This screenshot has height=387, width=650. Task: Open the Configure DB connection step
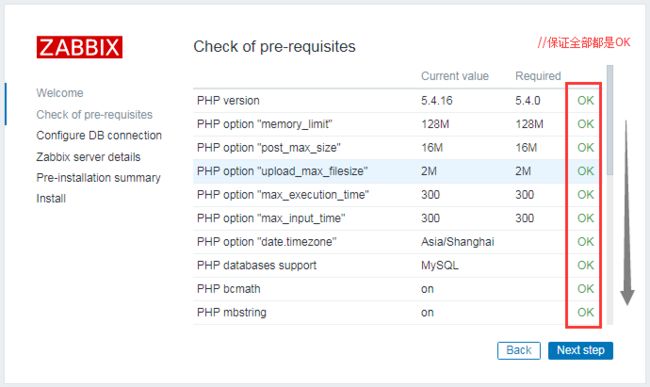point(99,135)
